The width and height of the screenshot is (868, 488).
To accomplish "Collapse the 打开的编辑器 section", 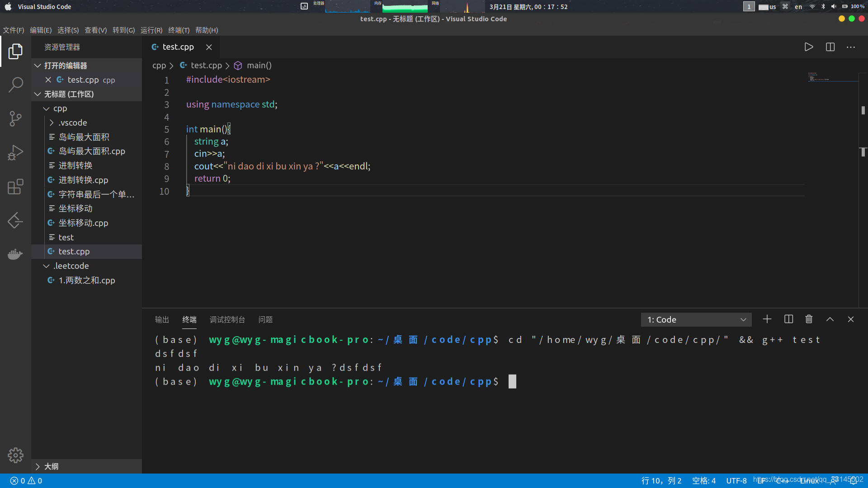I will coord(86,66).
